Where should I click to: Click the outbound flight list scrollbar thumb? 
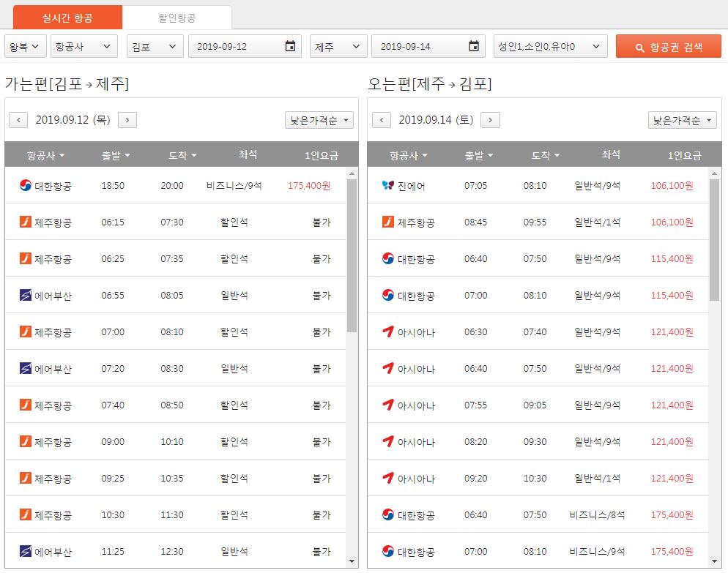pos(352,255)
